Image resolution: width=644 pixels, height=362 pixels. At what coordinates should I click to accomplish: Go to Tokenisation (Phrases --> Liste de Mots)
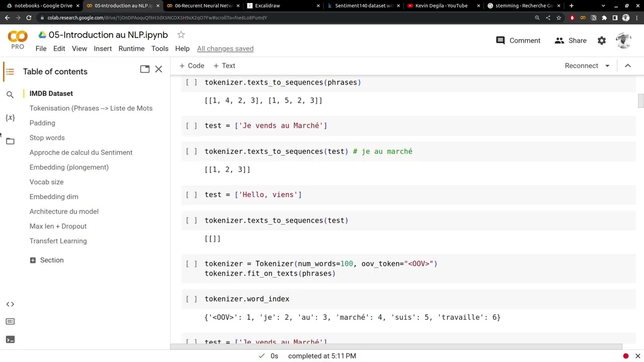[91, 108]
